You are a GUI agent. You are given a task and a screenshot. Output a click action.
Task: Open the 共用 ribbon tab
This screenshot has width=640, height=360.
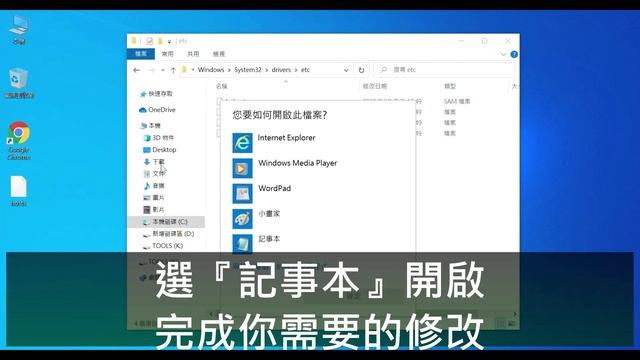pos(193,54)
